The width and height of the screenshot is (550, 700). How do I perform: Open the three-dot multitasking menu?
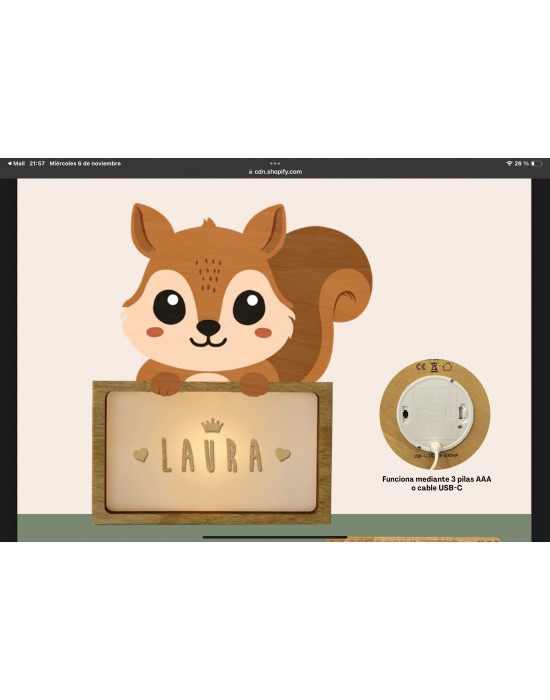pyautogui.click(x=275, y=163)
